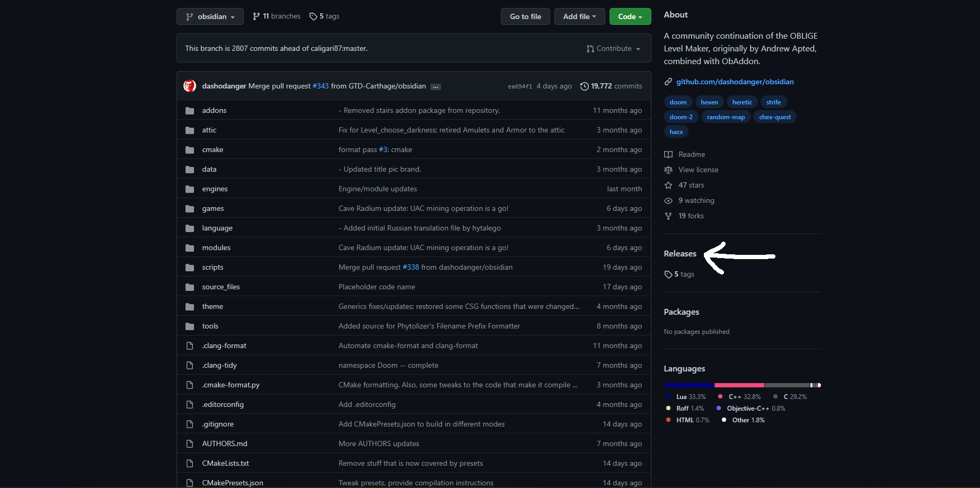Open the Releases section
Screen dimensions: 980x488
[680, 253]
